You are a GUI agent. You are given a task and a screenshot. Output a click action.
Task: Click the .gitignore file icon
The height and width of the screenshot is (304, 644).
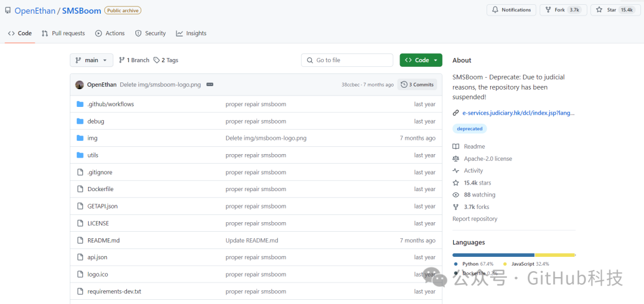click(x=80, y=173)
